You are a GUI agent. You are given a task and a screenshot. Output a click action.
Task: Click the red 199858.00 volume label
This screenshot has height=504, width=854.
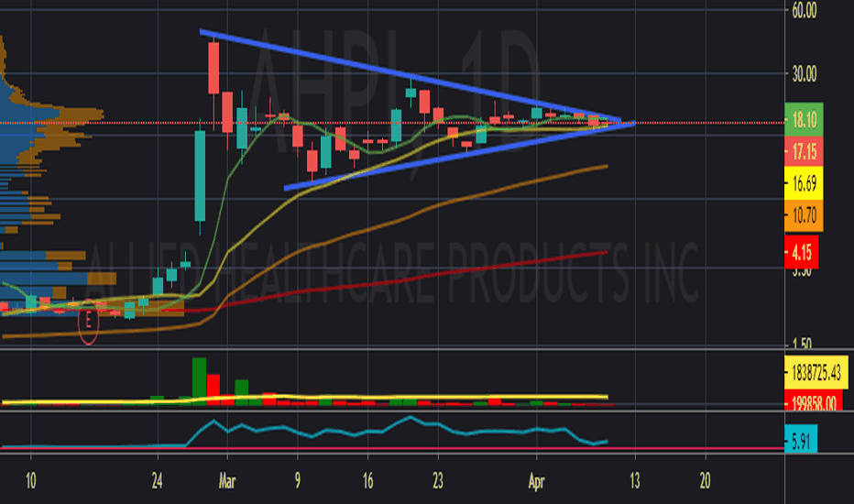814,402
